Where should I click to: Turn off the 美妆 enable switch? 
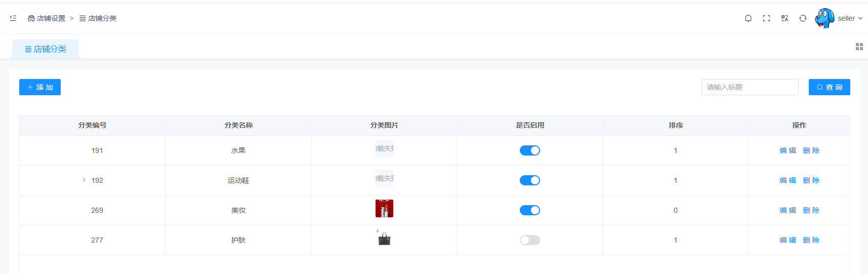pyautogui.click(x=530, y=210)
